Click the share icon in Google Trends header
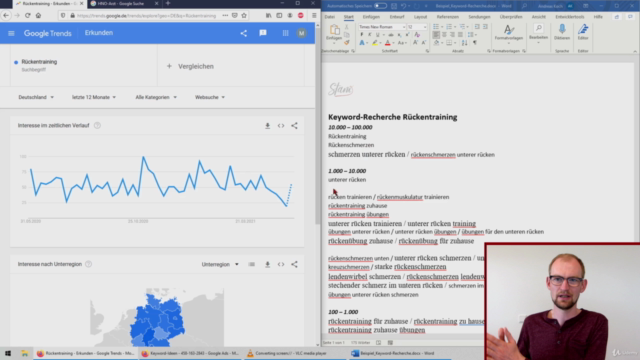This screenshot has height=360, width=640. [243, 33]
